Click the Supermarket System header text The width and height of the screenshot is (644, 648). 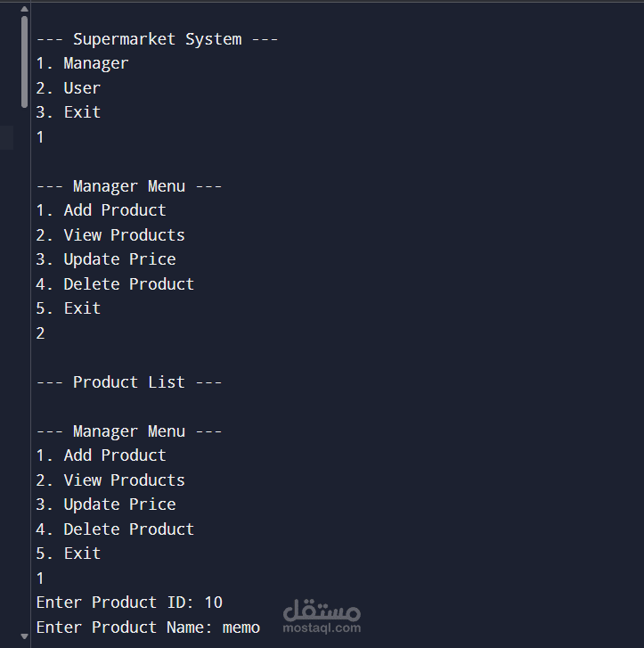tap(157, 39)
